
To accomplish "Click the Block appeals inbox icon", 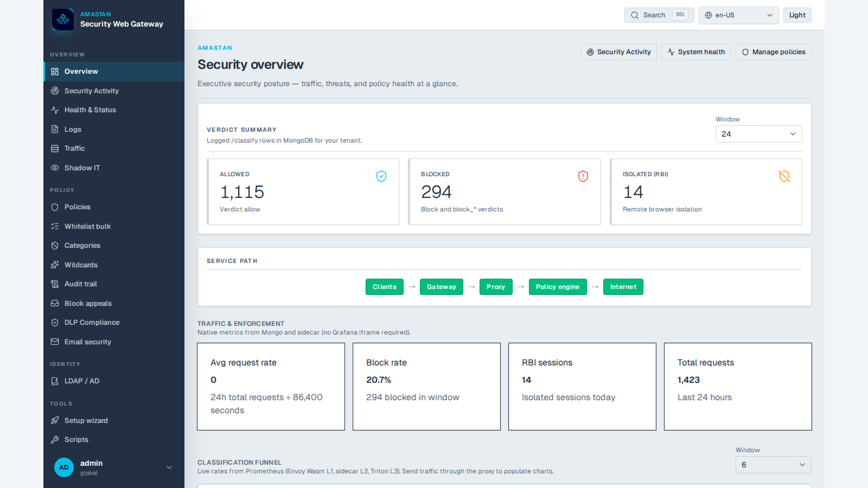I will pos(55,303).
